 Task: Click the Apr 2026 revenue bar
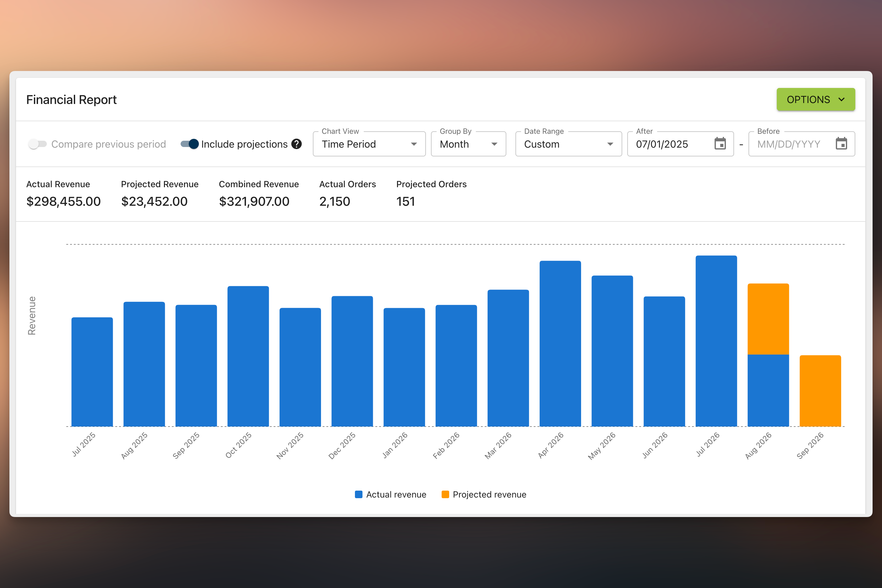click(560, 344)
